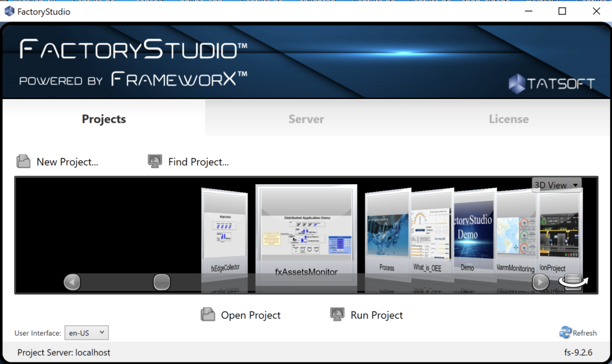This screenshot has width=612, height=364.
Task: Open the 3D View dropdown
Action: coord(556,185)
